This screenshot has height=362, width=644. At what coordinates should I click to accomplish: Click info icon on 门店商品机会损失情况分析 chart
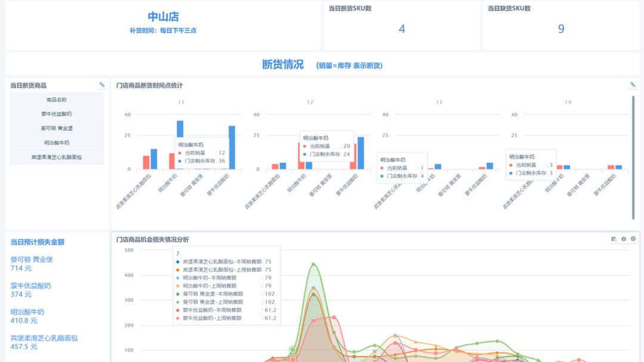[x=624, y=239]
